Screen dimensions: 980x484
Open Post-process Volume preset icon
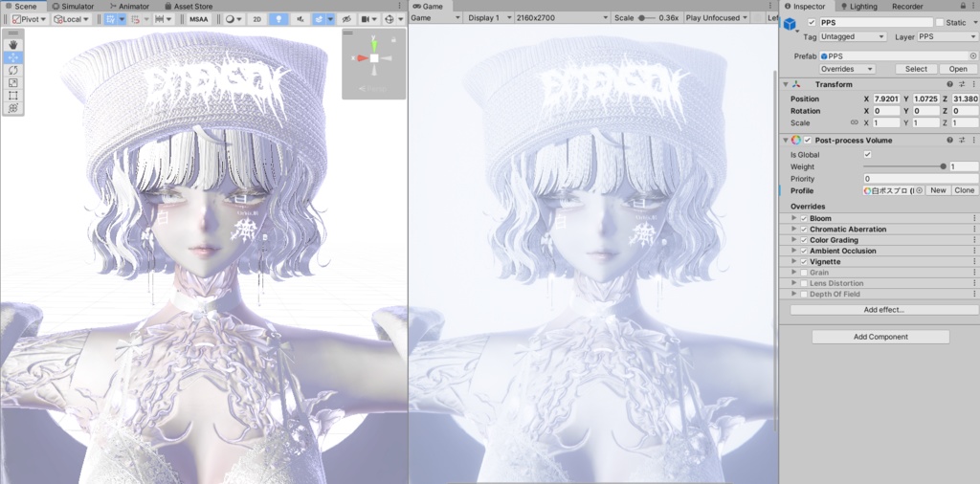point(962,141)
